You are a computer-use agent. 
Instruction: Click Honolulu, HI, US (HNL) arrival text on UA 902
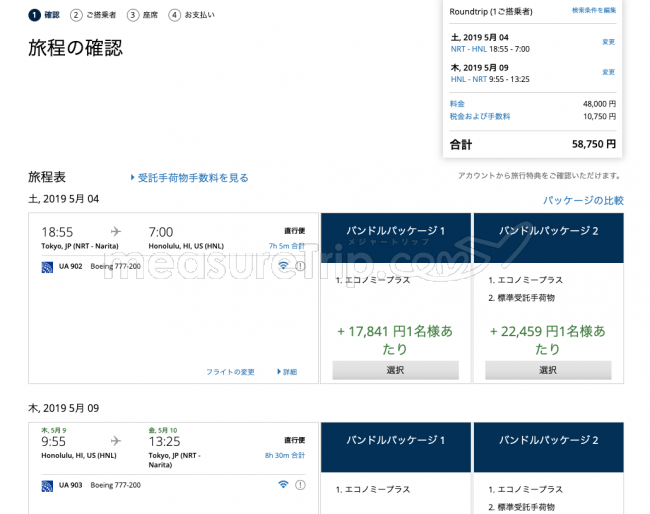(186, 246)
